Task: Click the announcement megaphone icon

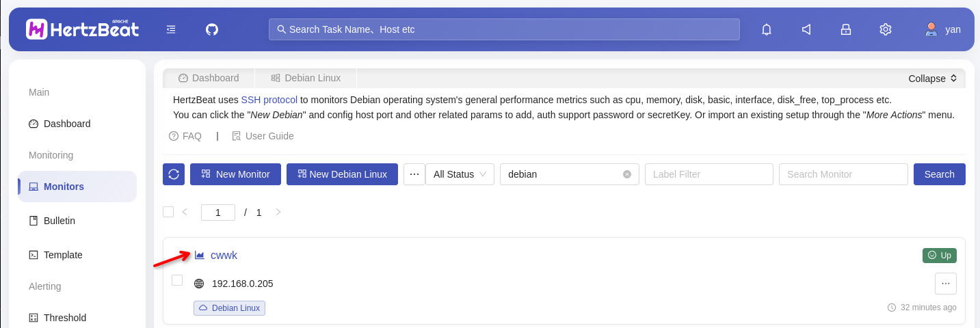Action: 806,29
